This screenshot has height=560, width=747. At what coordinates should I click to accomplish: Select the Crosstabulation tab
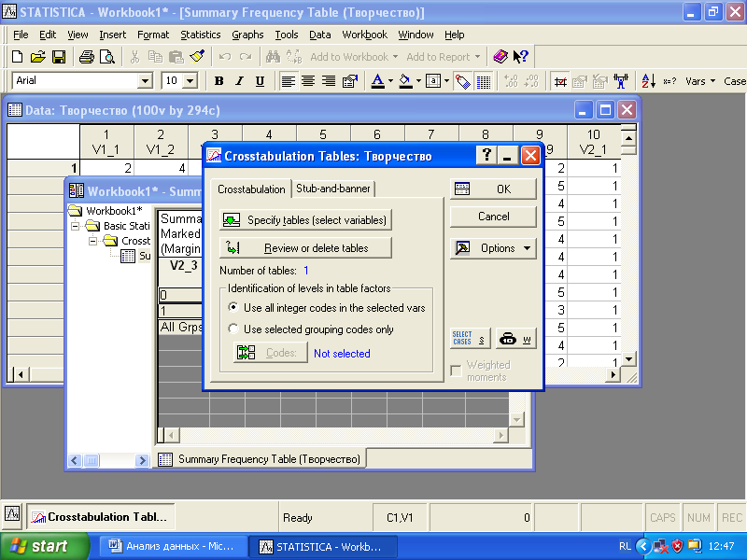pos(251,189)
